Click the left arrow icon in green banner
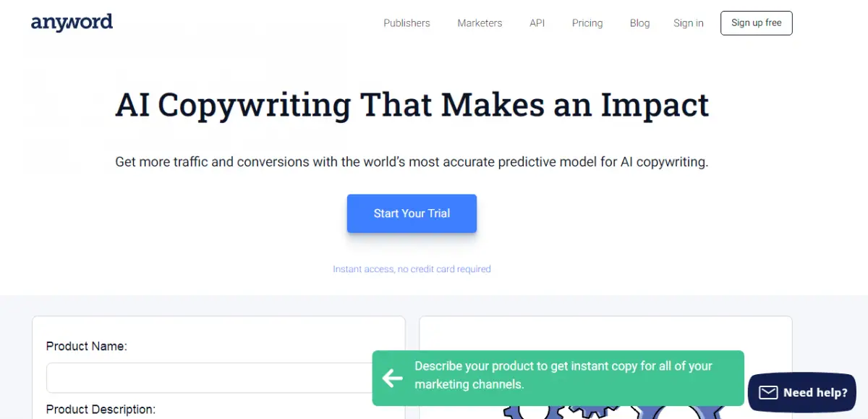This screenshot has height=419, width=868. click(x=392, y=377)
